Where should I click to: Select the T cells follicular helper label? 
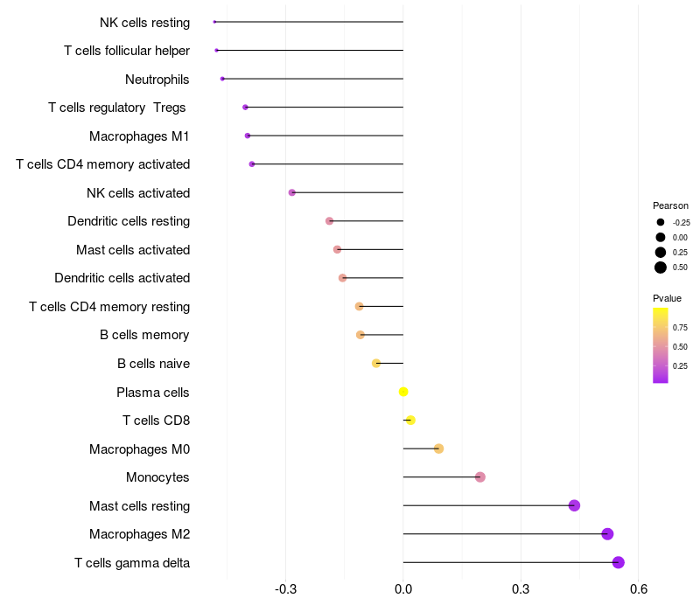[127, 51]
